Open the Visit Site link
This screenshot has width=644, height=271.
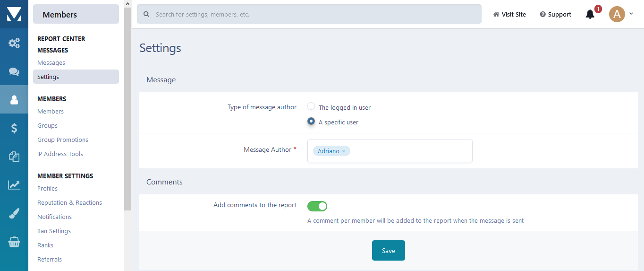509,15
